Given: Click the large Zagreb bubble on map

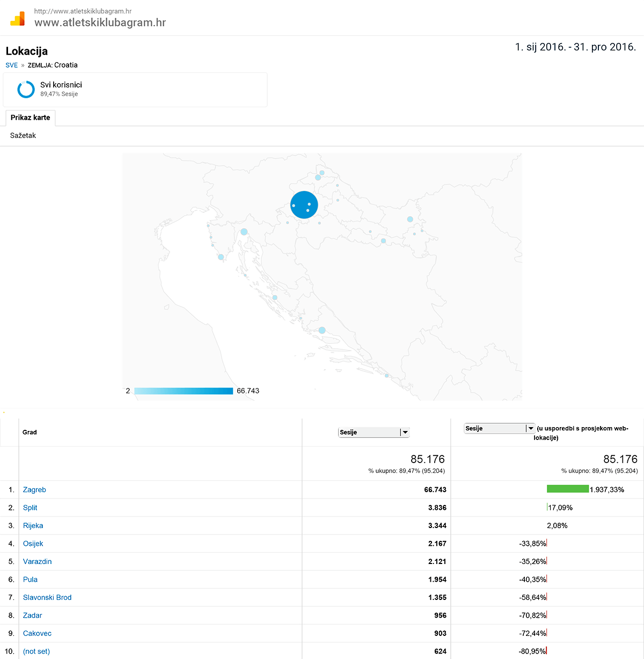Looking at the screenshot, I should (x=304, y=204).
